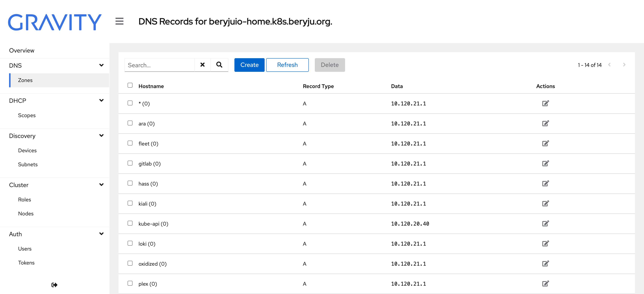Image resolution: width=644 pixels, height=294 pixels.
Task: Edit the wildcard * record
Action: (x=545, y=103)
